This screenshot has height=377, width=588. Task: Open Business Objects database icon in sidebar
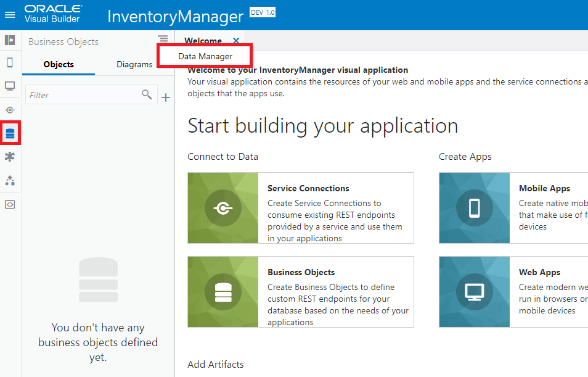[10, 133]
